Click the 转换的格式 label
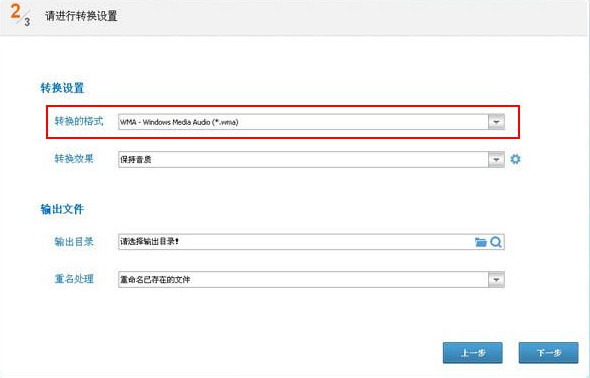Screen dimensions: 590x378 [79, 121]
